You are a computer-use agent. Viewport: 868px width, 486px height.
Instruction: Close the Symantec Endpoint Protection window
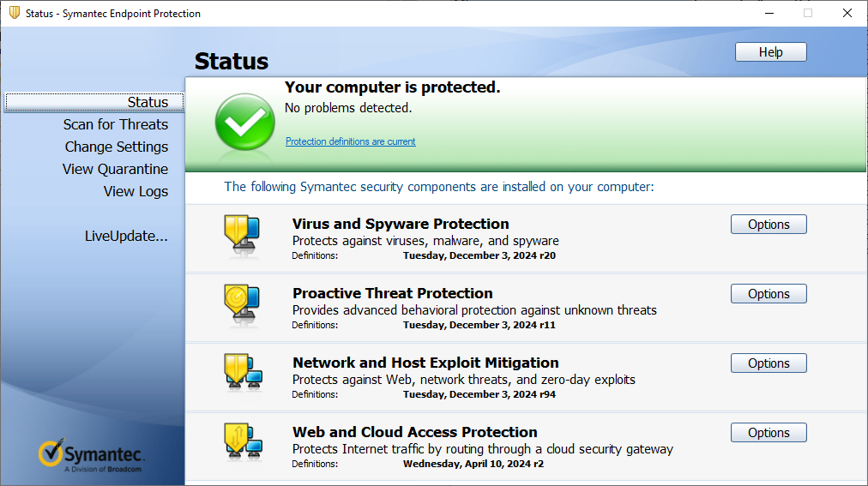[x=847, y=13]
